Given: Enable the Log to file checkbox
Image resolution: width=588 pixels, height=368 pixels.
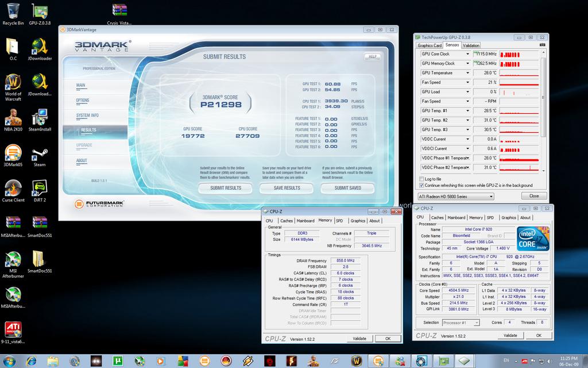Looking at the screenshot, I should tap(421, 179).
